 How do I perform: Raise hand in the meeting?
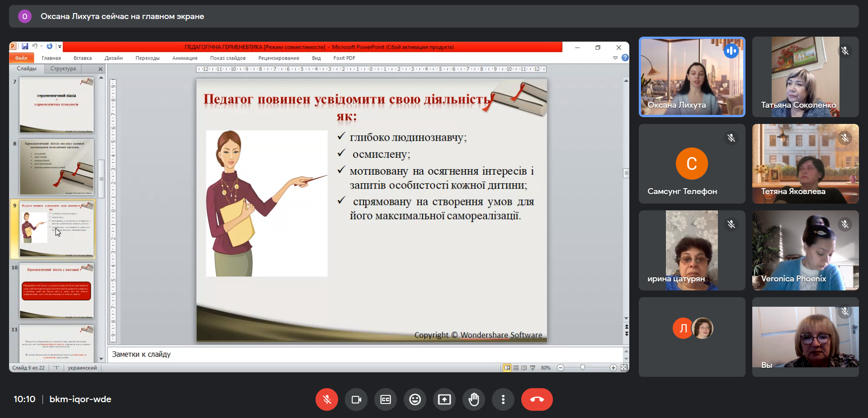point(474,399)
